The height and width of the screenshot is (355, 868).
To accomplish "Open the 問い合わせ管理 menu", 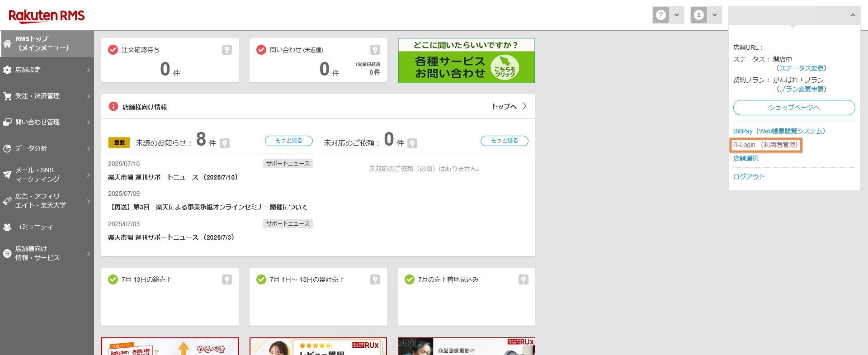I will 47,122.
